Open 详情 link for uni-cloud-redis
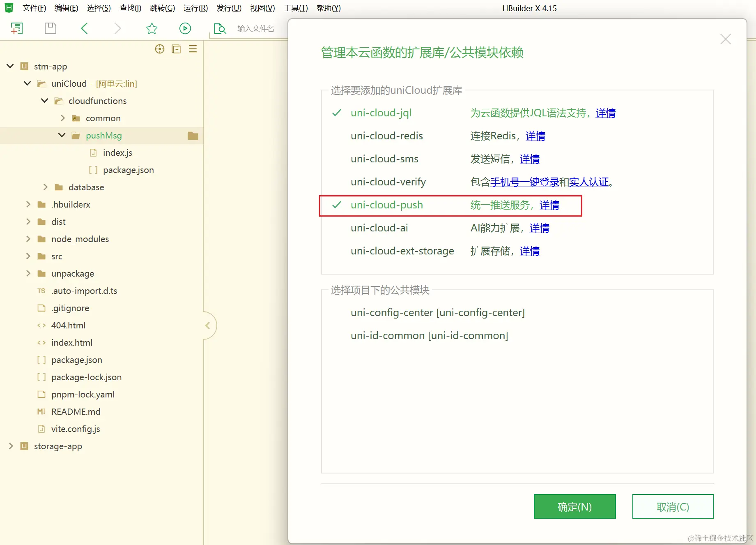The image size is (756, 545). coord(535,136)
